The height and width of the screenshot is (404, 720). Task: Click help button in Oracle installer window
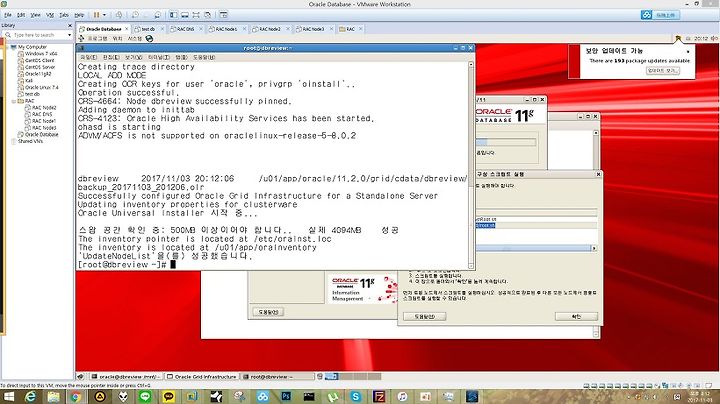coord(269,312)
